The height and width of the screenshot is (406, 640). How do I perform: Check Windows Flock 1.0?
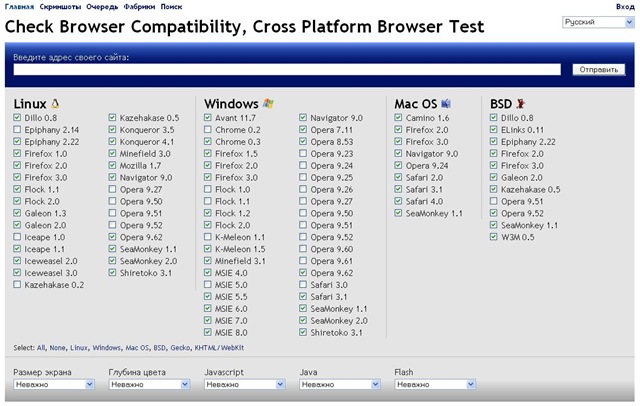click(x=208, y=189)
